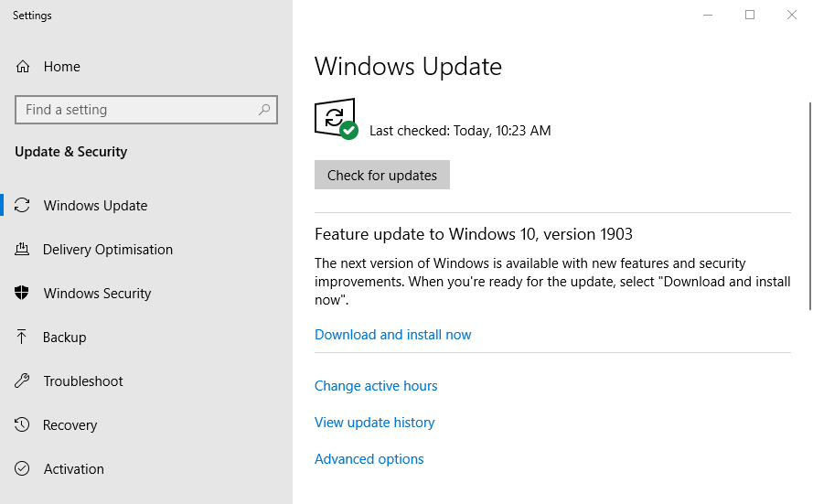The width and height of the screenshot is (813, 504).
Task: Click the Check for updates button
Action: [382, 175]
